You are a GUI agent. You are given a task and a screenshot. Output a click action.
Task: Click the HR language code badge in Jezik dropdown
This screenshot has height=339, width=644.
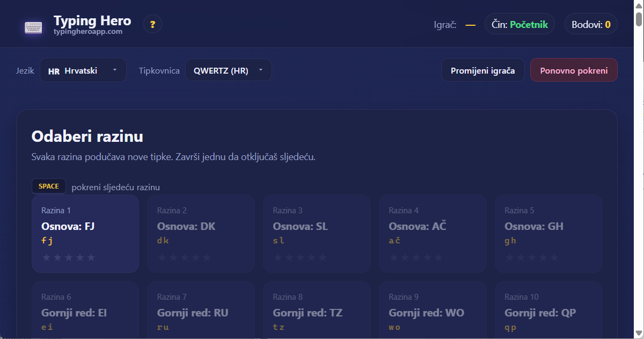point(54,71)
